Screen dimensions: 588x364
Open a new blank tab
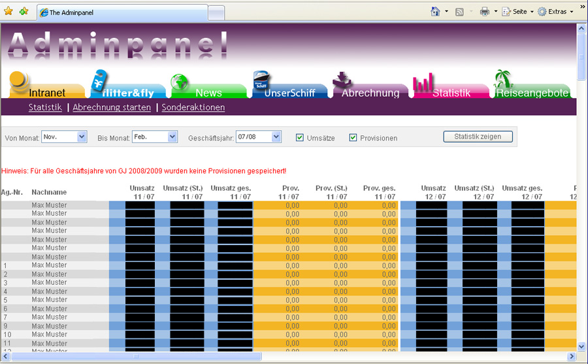point(216,14)
